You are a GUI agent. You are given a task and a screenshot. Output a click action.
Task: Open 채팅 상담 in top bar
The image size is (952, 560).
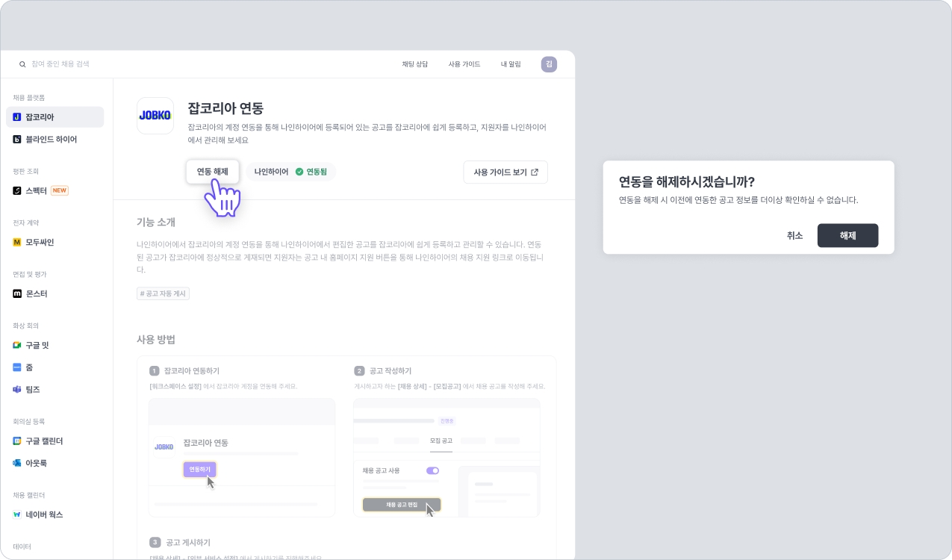(415, 64)
